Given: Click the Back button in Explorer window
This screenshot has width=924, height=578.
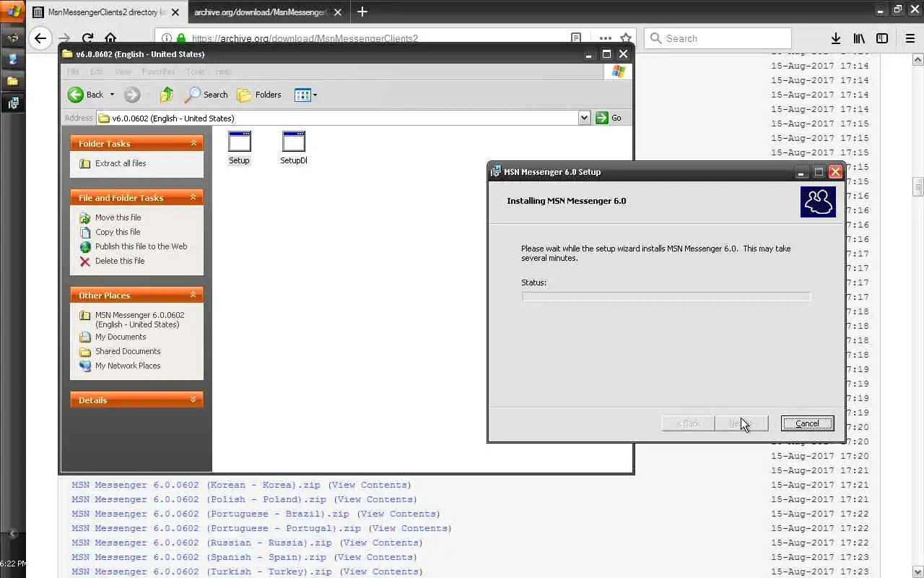Looking at the screenshot, I should coord(87,95).
